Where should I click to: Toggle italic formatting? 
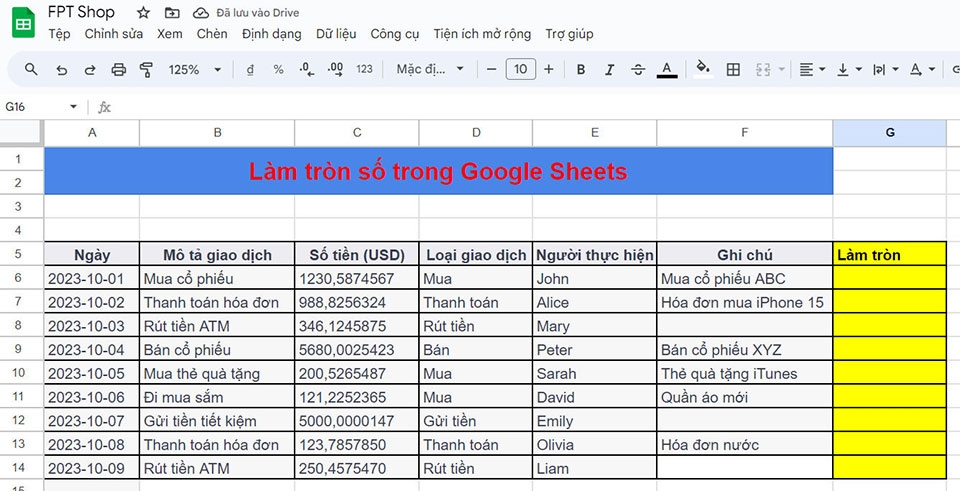pyautogui.click(x=609, y=70)
